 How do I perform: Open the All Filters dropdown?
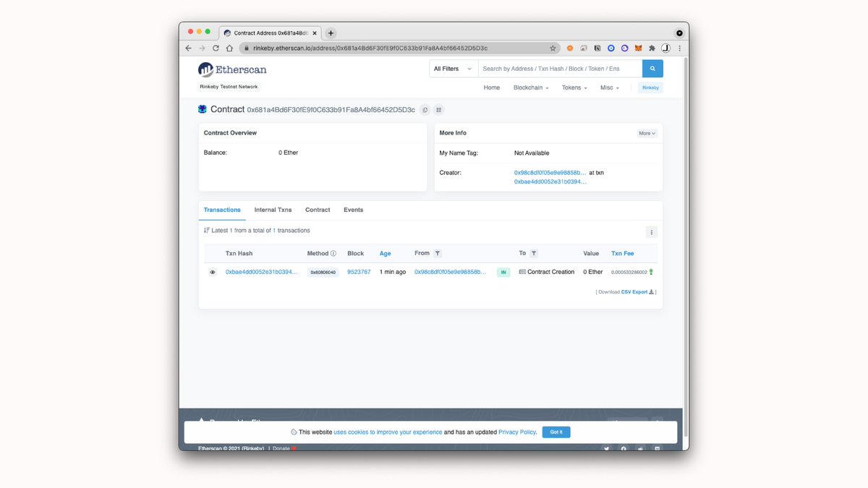pos(454,69)
